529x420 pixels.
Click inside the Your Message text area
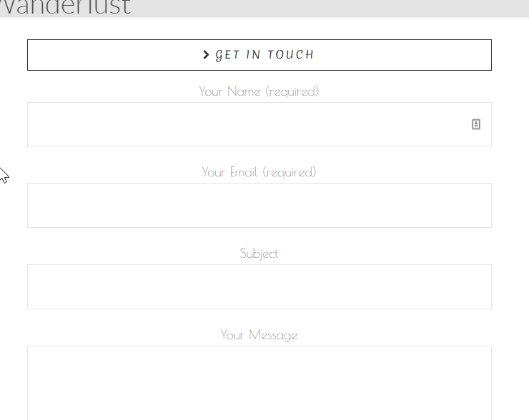coord(259,383)
